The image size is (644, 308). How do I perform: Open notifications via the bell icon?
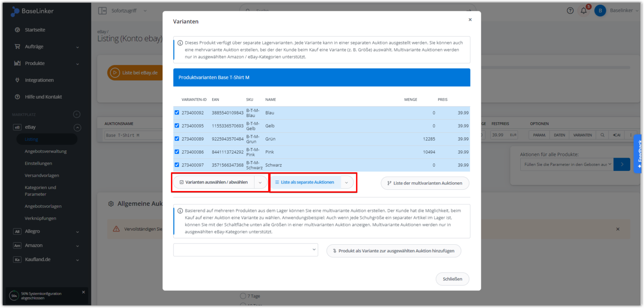[584, 10]
